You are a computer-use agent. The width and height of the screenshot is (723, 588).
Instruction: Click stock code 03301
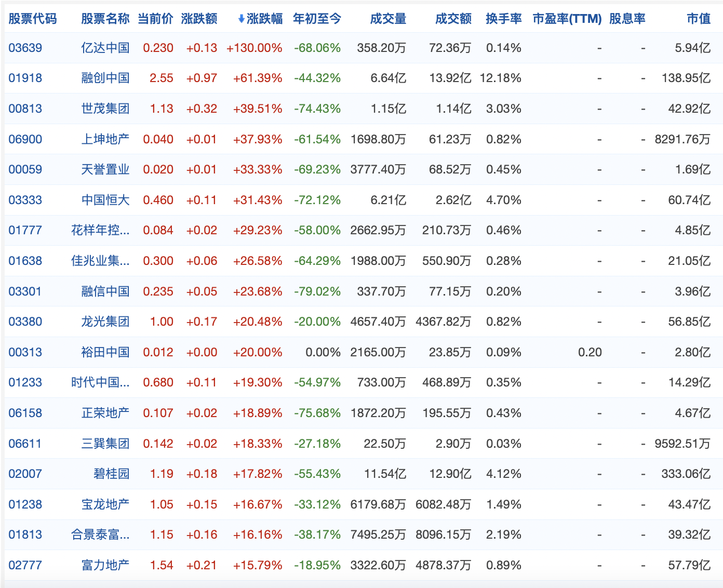point(25,291)
